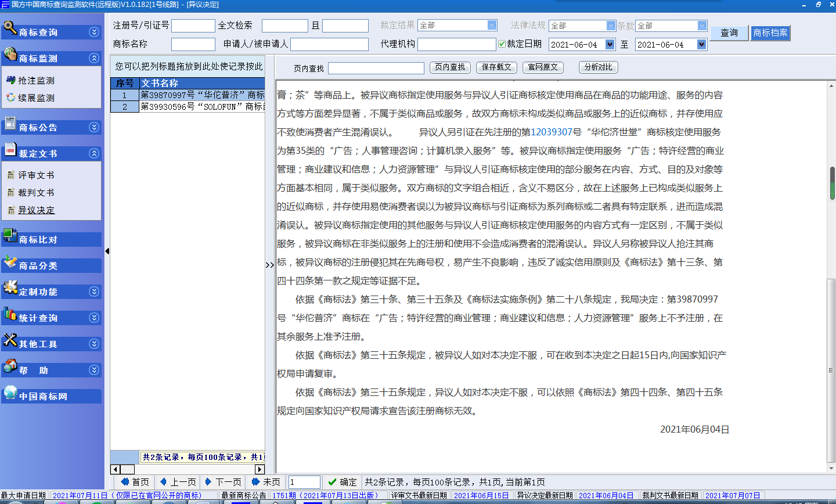Click the 官网原文 button

543,67
